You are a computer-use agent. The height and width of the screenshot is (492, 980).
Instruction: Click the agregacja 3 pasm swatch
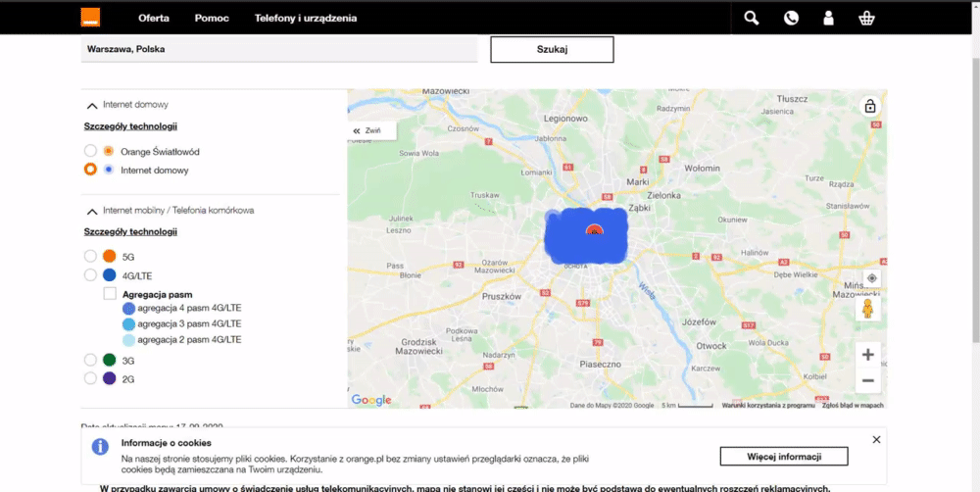click(128, 323)
